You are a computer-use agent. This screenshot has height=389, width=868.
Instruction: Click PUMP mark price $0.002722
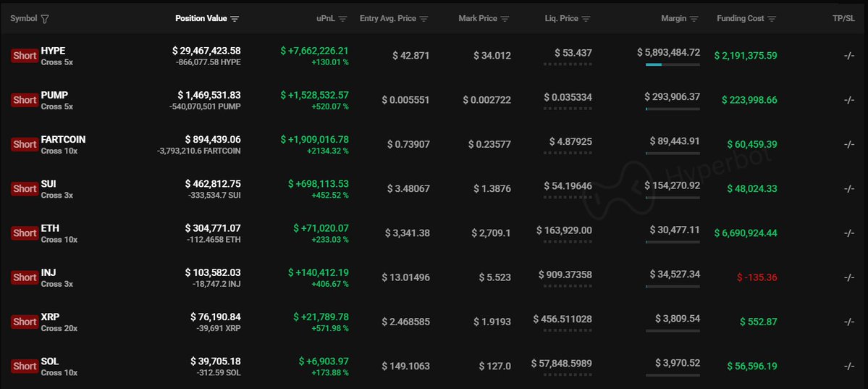click(x=487, y=100)
